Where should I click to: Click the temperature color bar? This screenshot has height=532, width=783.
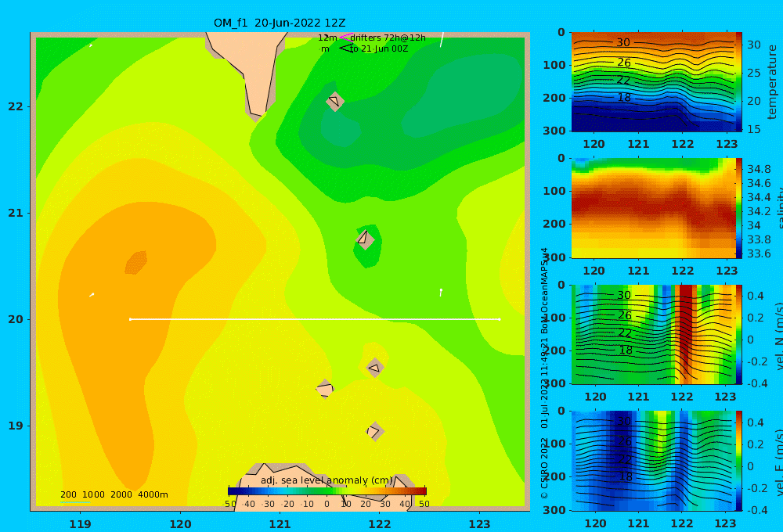click(x=739, y=82)
